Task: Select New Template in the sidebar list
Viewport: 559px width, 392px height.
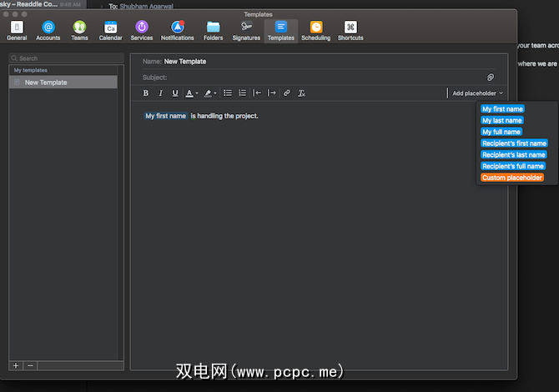Action: coord(63,83)
